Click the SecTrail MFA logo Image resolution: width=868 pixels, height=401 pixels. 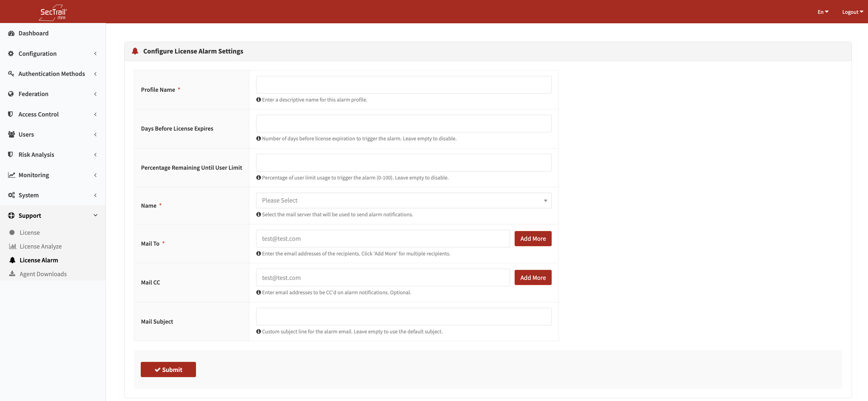point(53,12)
